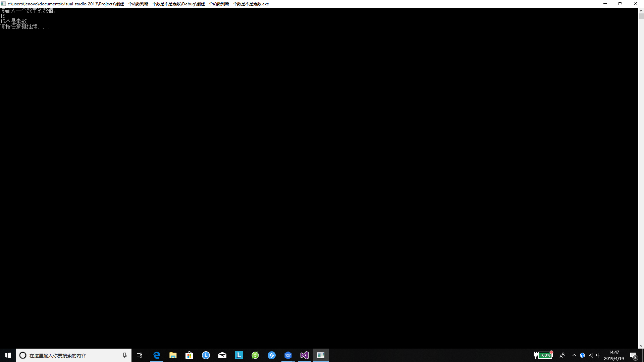Image resolution: width=644 pixels, height=362 pixels.
Task: Click the console scrollbar down arrow
Action: coord(641,346)
